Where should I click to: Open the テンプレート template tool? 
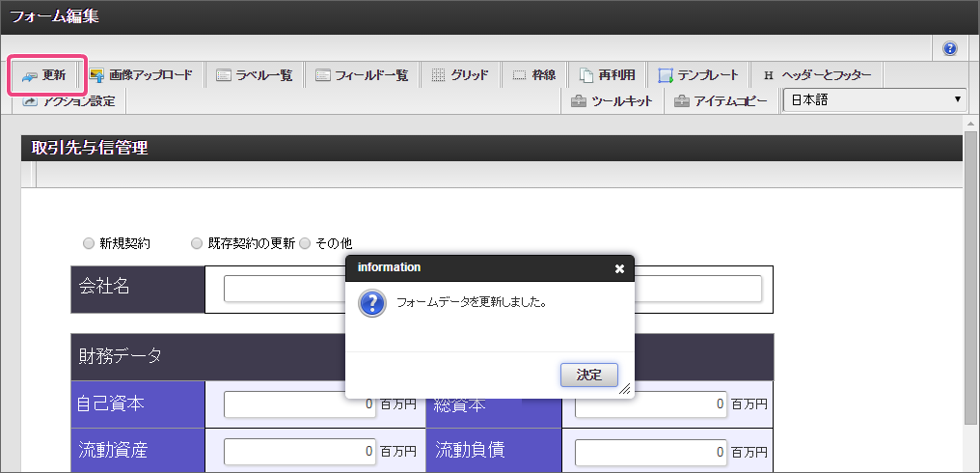698,75
